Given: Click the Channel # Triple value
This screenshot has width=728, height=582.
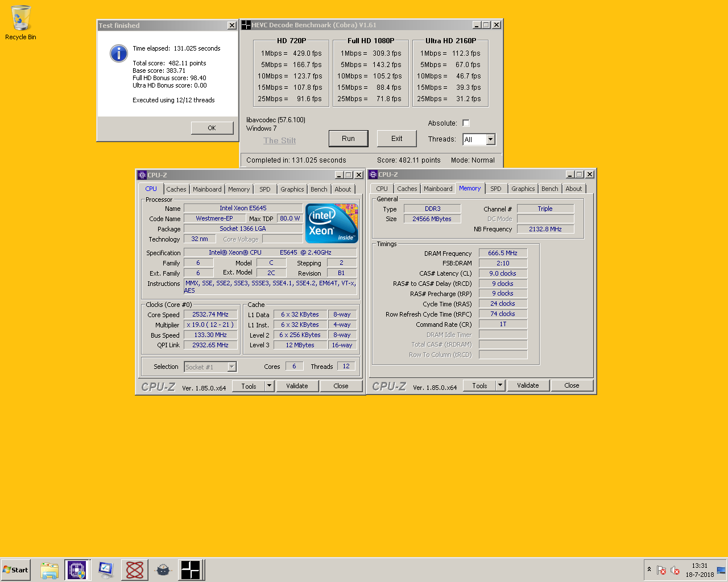Looking at the screenshot, I should [545, 209].
